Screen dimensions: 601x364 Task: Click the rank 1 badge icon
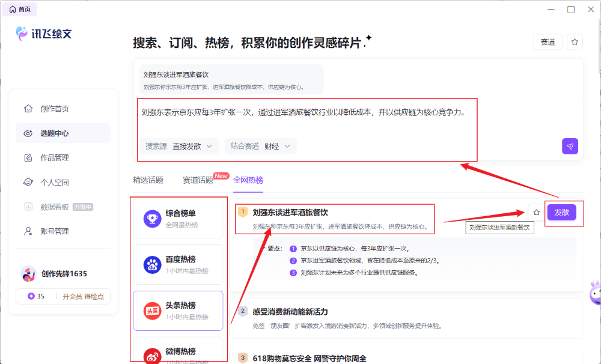[243, 212]
